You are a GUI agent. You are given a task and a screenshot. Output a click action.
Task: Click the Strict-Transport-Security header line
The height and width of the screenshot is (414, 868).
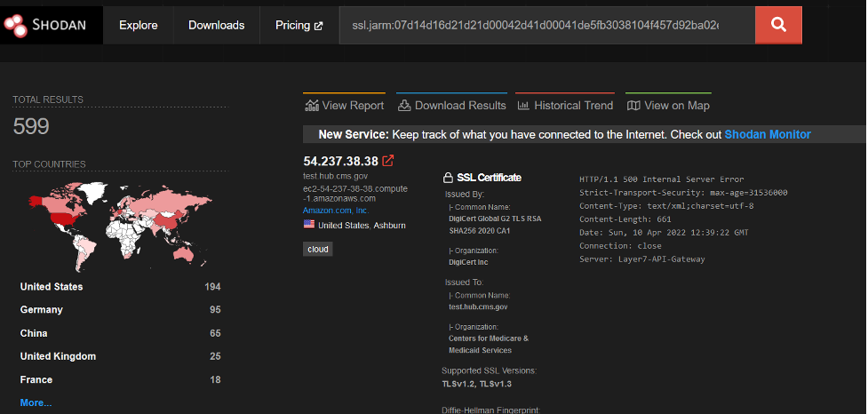(683, 193)
